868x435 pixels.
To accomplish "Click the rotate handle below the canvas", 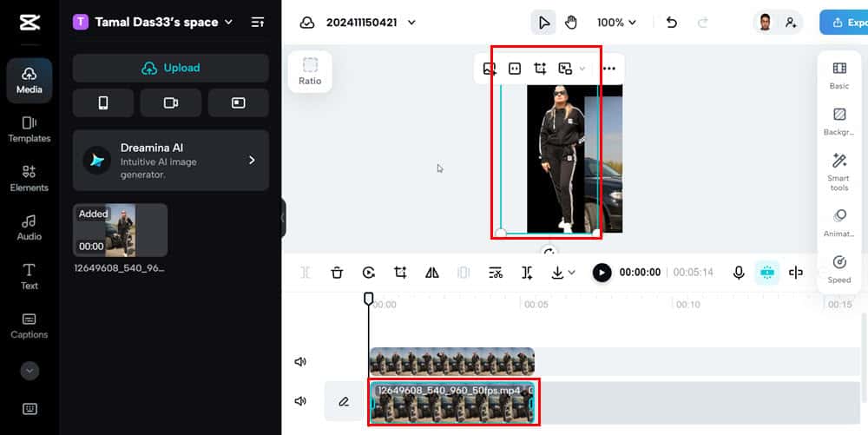I will click(x=549, y=252).
